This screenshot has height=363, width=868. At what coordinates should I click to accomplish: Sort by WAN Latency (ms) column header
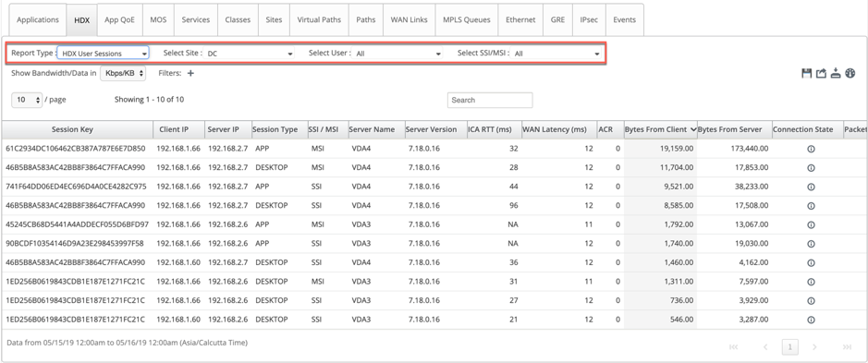pos(558,129)
